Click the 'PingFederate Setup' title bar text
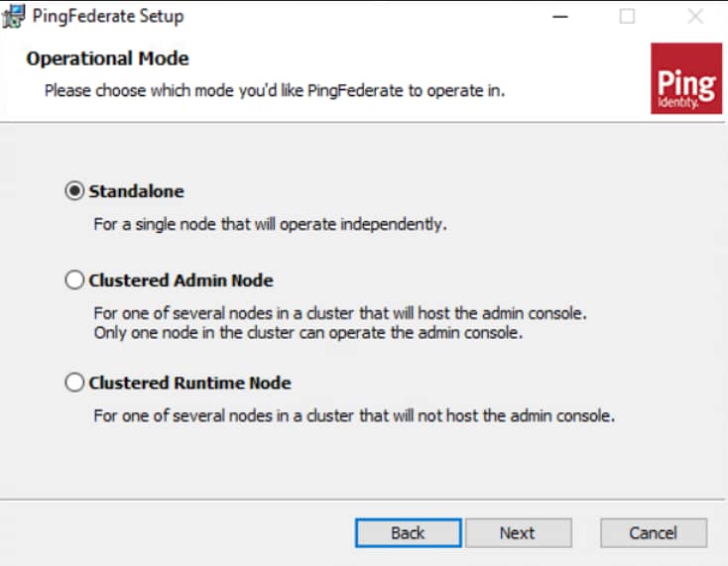The image size is (728, 566). [x=108, y=17]
